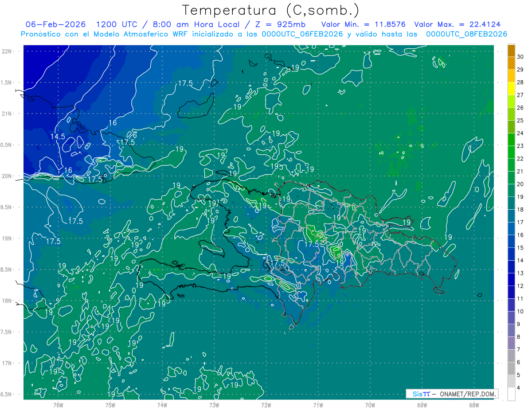532x411 pixels.
Task: Click the '71W' longitude axis label
Action: point(318,405)
